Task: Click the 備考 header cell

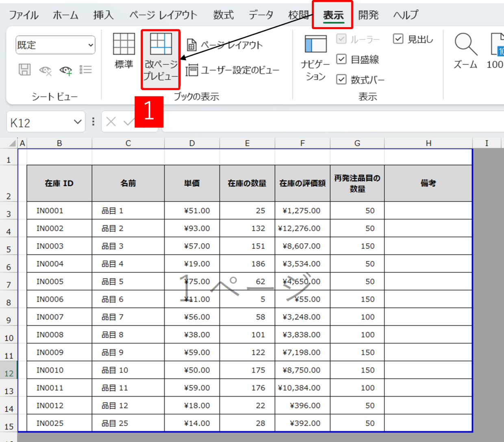Action: (x=428, y=183)
